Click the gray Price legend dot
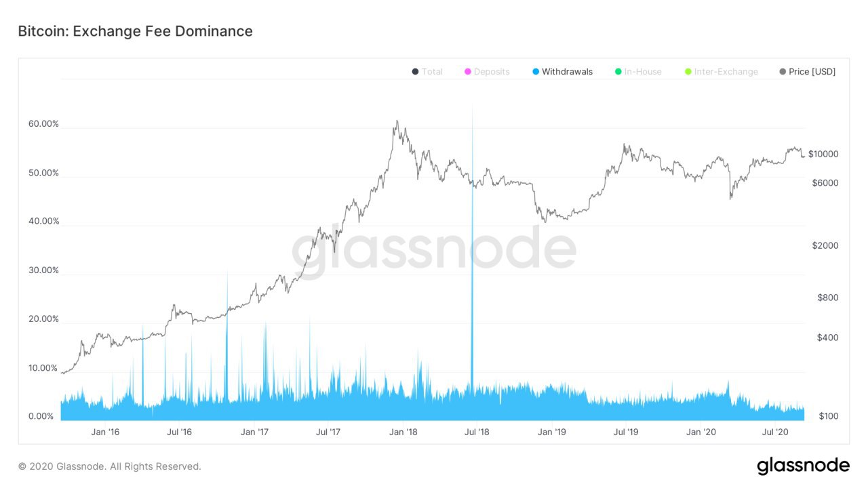The image size is (868, 488). click(783, 72)
